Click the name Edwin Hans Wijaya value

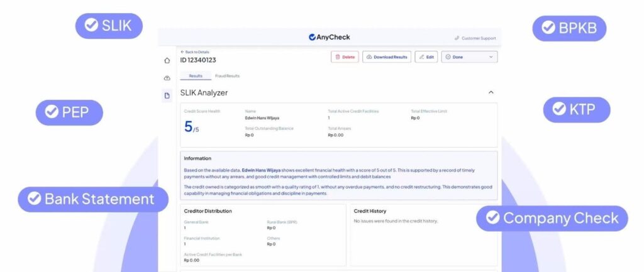pyautogui.click(x=262, y=118)
